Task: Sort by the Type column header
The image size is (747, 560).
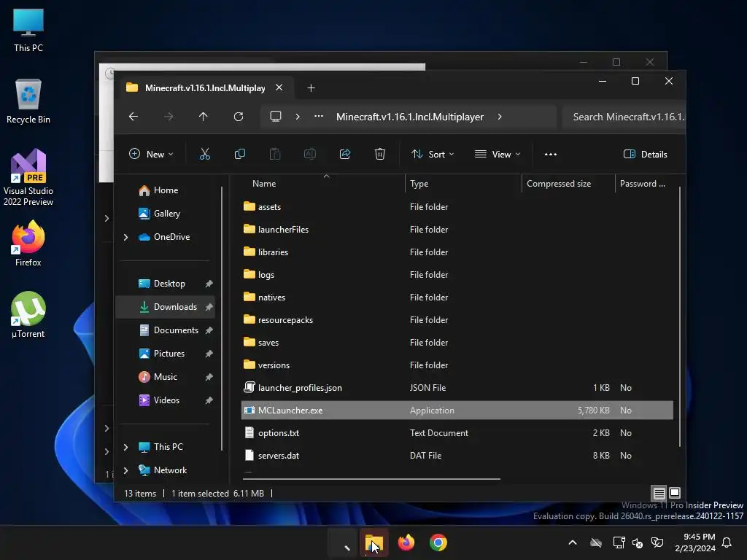Action: pos(419,183)
